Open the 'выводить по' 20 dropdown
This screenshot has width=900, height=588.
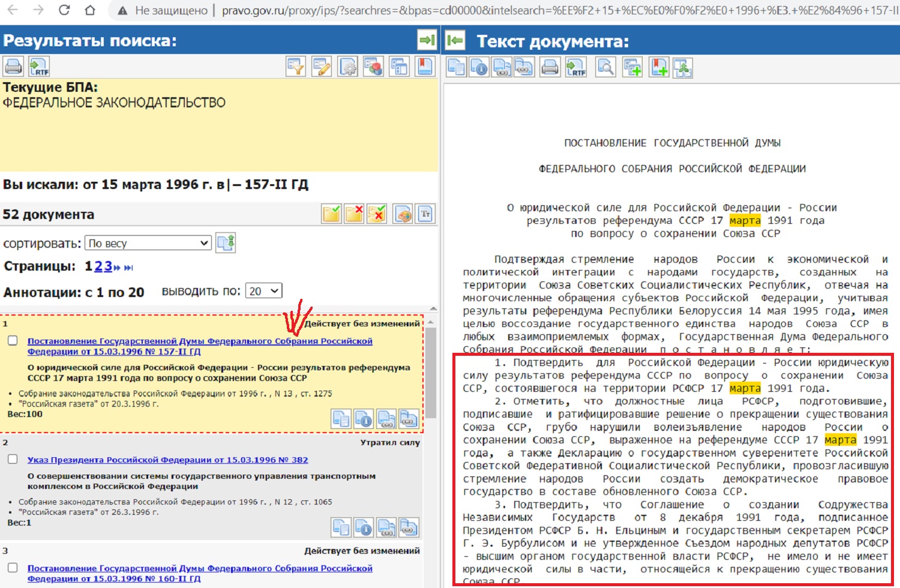[263, 291]
